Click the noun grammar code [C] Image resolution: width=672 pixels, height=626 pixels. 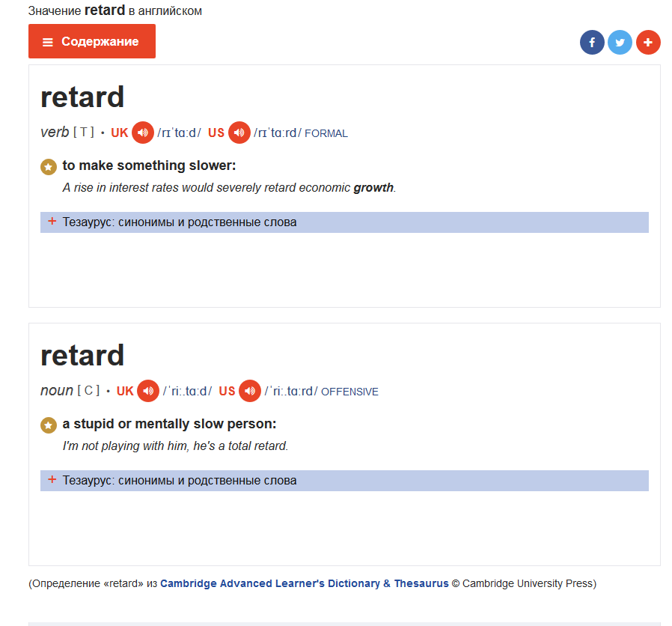[88, 391]
